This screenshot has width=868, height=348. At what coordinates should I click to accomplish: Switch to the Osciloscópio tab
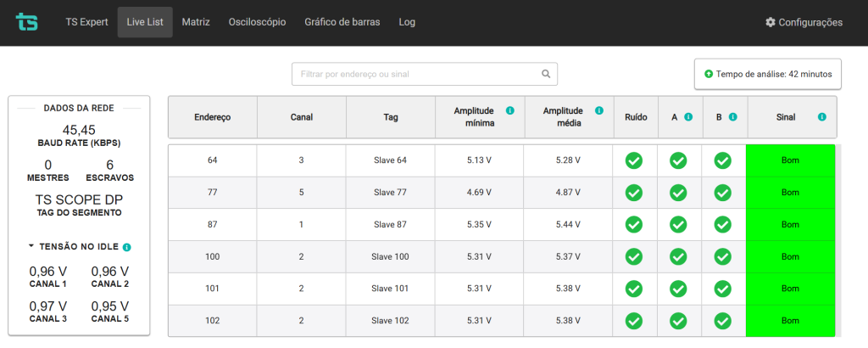(x=257, y=22)
